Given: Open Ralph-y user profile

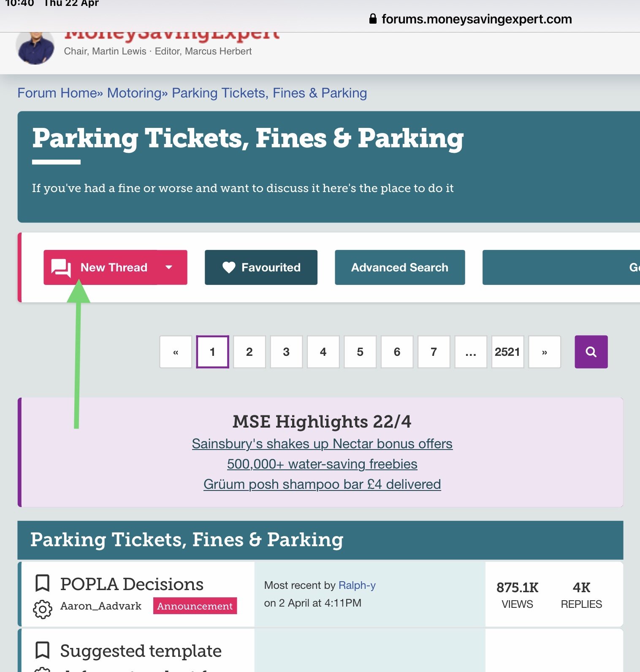Looking at the screenshot, I should click(x=357, y=585).
